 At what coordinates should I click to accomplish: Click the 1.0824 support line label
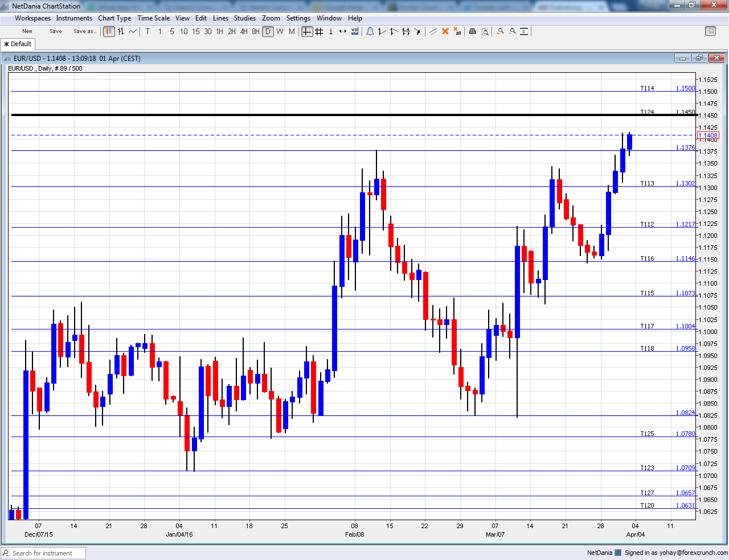[x=685, y=413]
